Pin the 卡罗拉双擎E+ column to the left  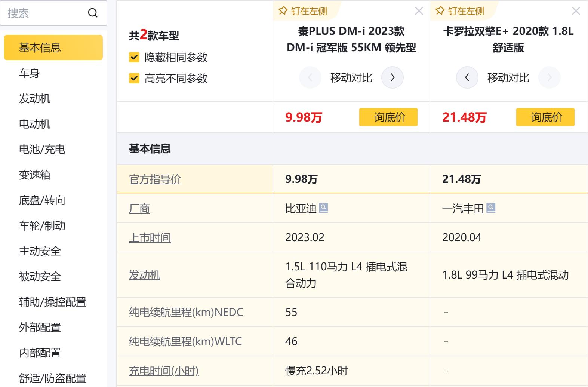click(460, 11)
